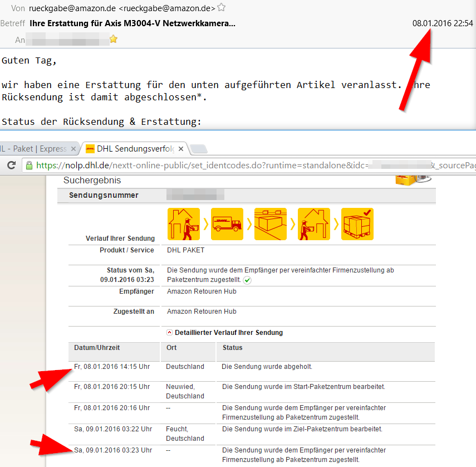Reload the DHL tracking page

[x=12, y=166]
